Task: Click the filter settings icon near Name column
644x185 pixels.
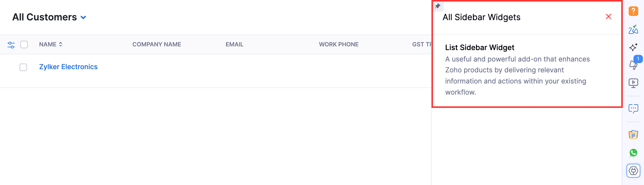Action: [x=11, y=45]
